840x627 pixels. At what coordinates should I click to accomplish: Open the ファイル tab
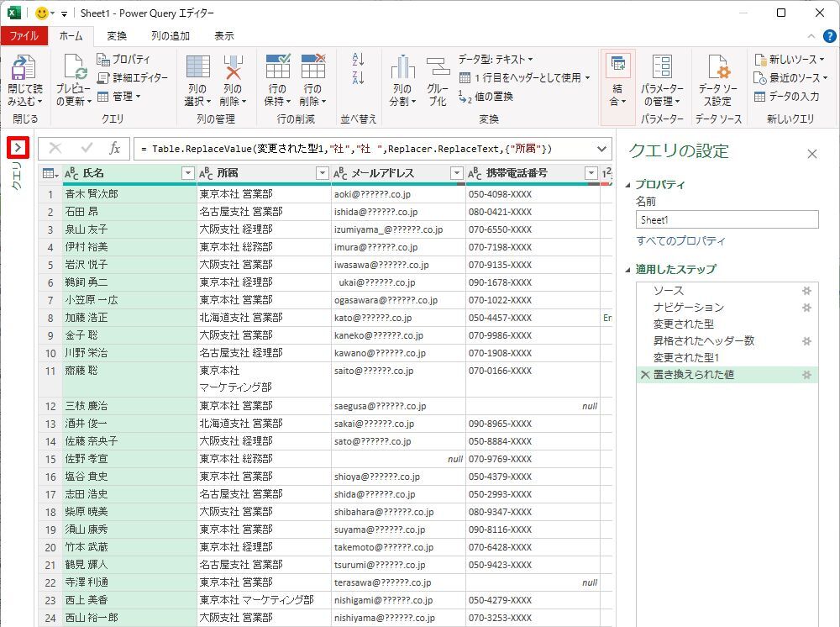(x=24, y=36)
